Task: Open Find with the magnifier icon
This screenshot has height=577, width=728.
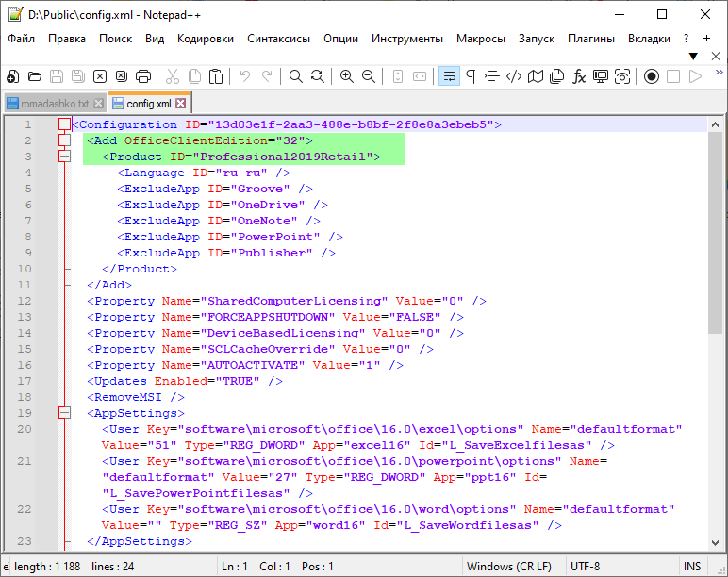Action: click(296, 76)
